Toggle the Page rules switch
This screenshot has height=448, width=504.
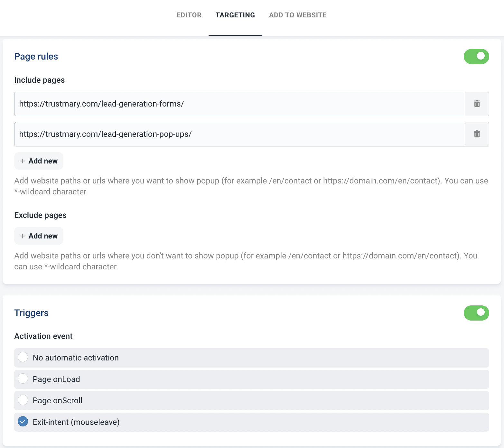[x=476, y=57]
